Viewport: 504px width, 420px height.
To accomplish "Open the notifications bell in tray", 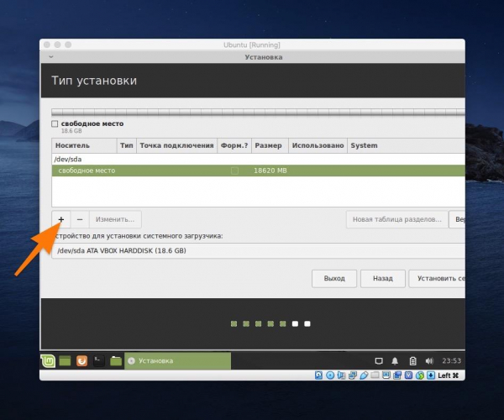I will point(395,361).
